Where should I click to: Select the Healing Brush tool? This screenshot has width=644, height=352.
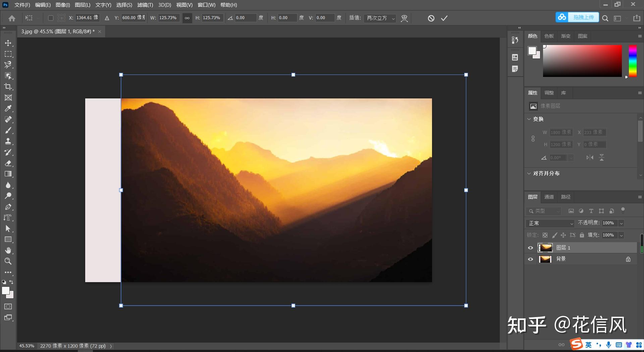click(x=8, y=119)
